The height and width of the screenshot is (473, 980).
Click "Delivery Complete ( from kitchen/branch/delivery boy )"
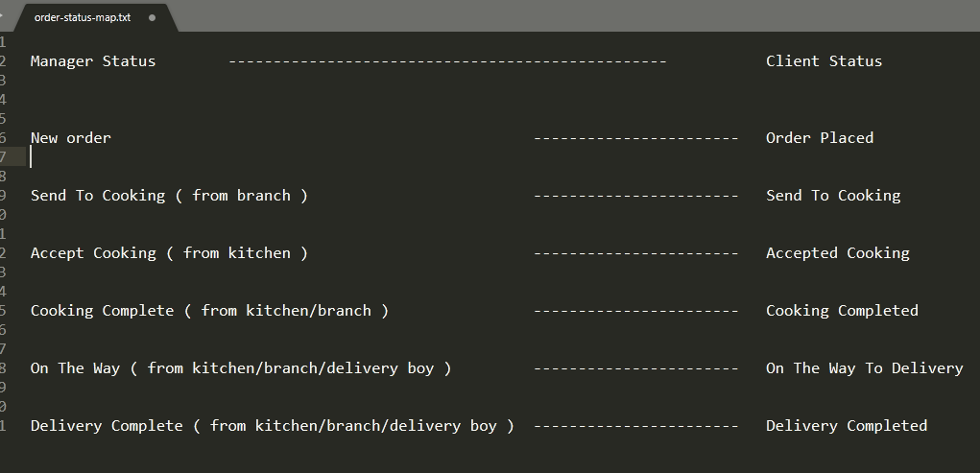pos(273,426)
